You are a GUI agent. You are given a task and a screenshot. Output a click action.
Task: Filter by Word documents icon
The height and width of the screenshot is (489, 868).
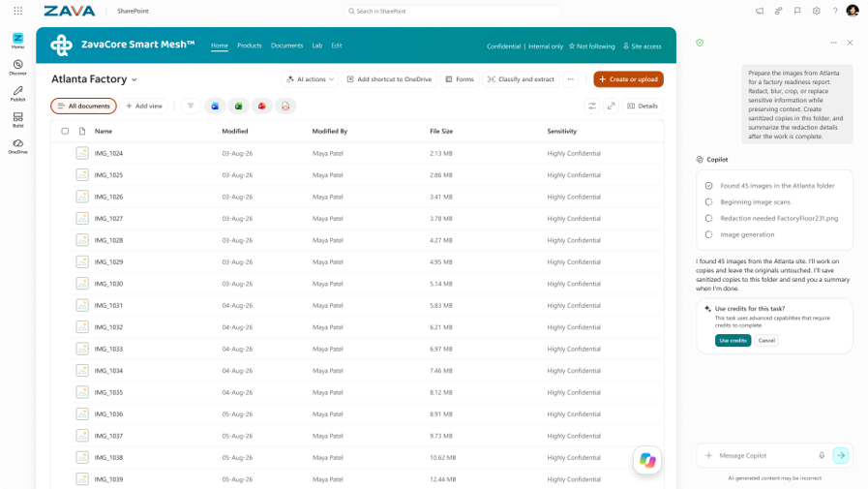pos(215,106)
